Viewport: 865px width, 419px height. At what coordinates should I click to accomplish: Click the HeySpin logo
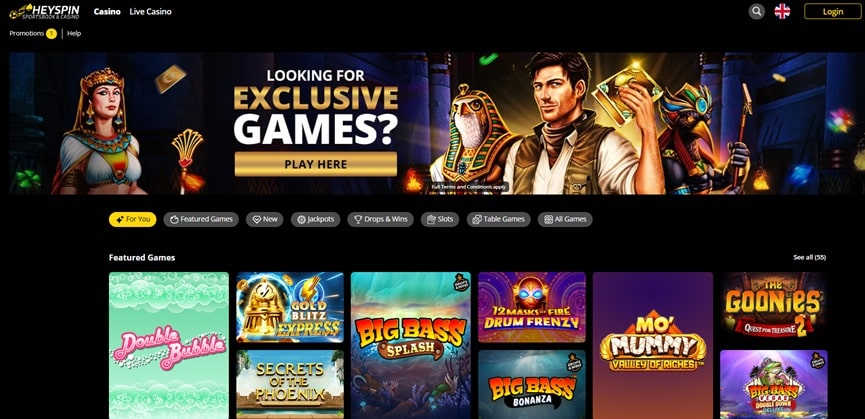[45, 12]
